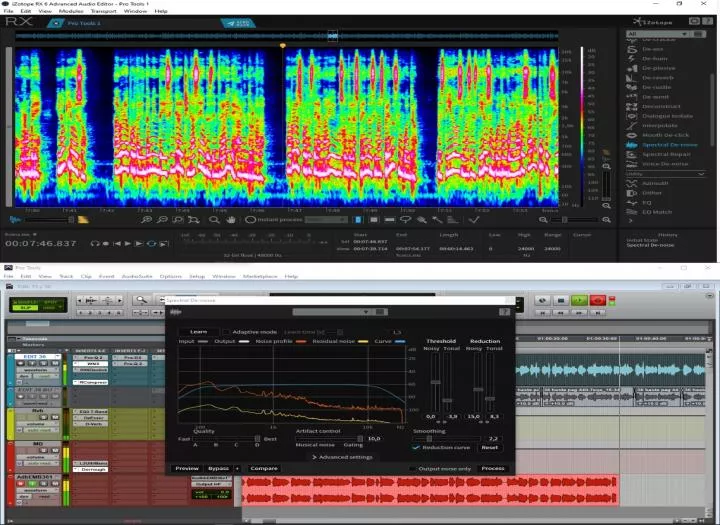Click the RX waveform overview bar
The image size is (720, 525).
[287, 35]
